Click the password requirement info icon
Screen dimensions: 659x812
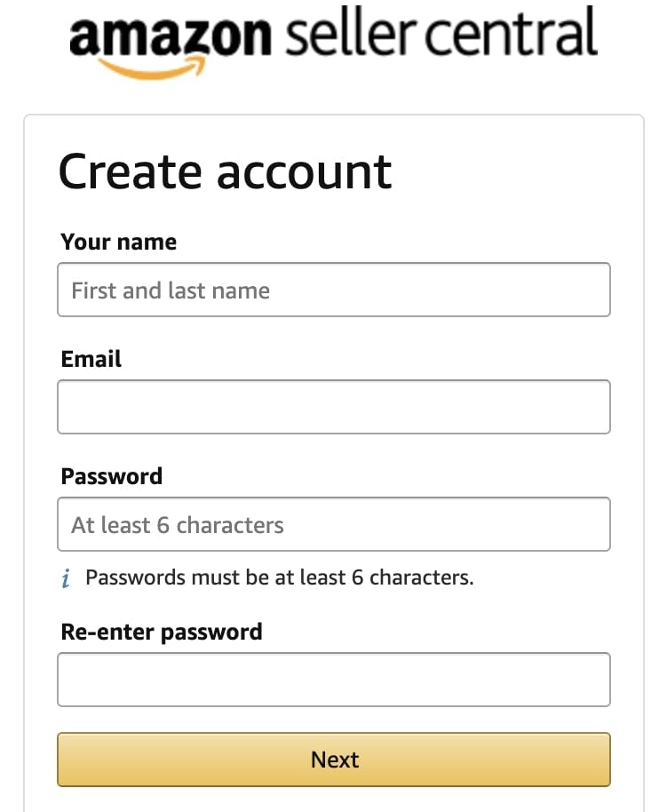tap(67, 579)
